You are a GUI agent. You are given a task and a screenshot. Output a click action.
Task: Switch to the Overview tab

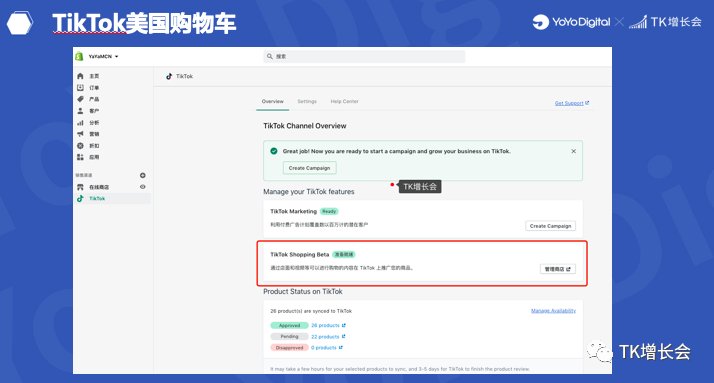click(272, 102)
